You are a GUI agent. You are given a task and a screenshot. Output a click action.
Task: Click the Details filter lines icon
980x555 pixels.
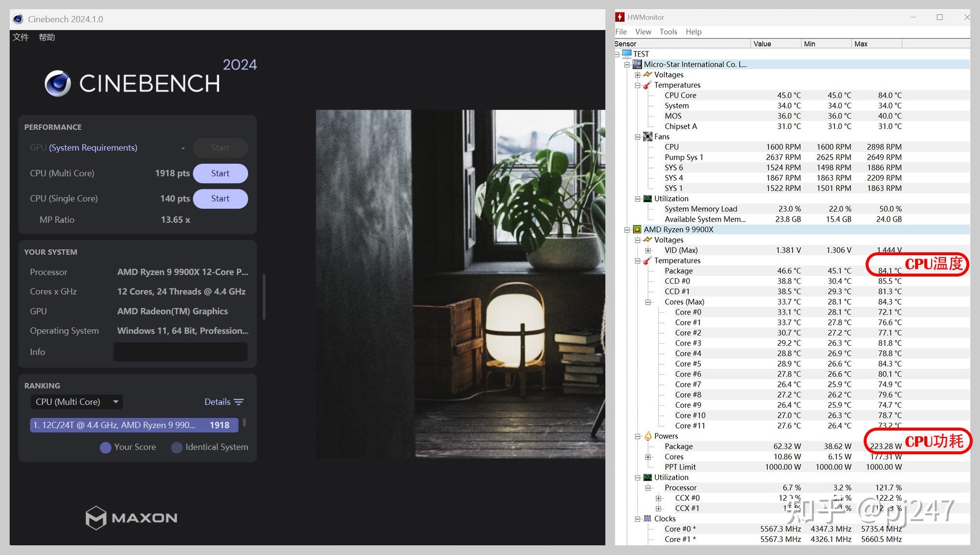pos(238,402)
